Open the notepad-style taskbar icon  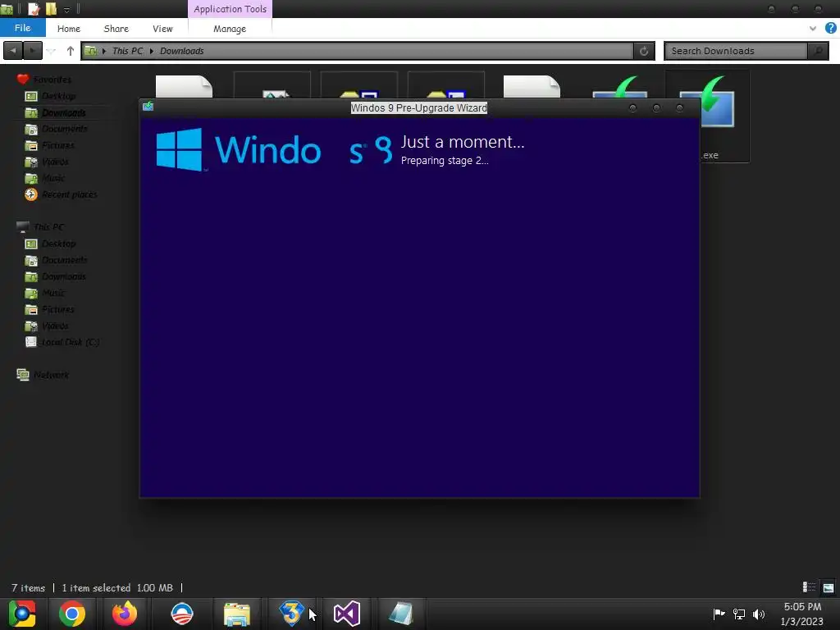point(401,614)
